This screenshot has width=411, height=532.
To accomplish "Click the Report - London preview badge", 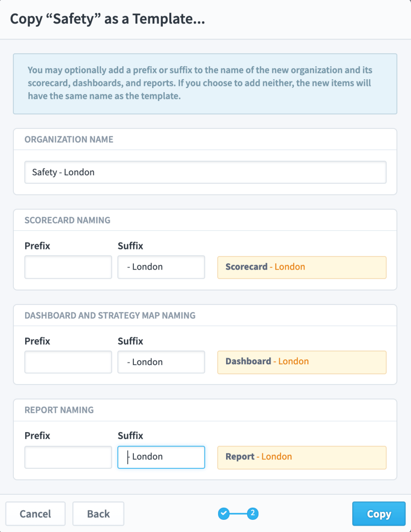I will (302, 457).
